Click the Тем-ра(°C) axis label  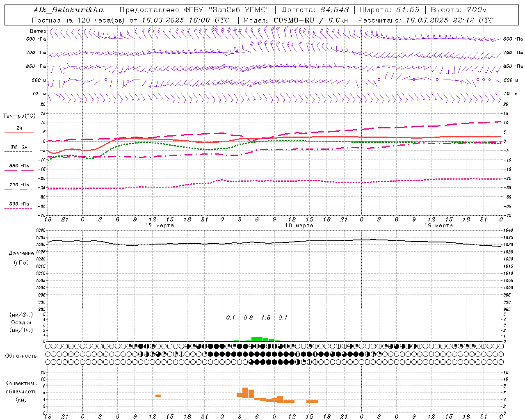point(19,116)
